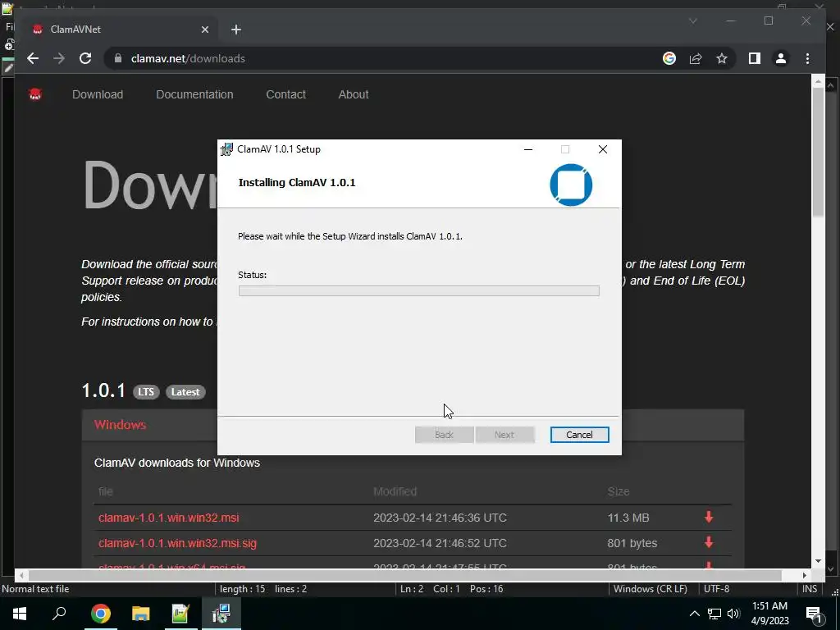Image resolution: width=840 pixels, height=630 pixels.
Task: Reload the clamav.net page
Action: point(85,58)
